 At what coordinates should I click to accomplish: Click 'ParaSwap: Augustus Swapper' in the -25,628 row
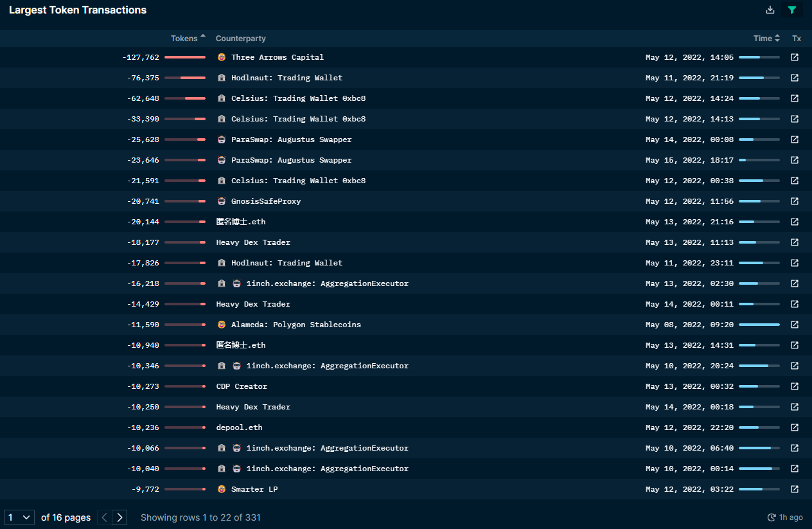292,139
